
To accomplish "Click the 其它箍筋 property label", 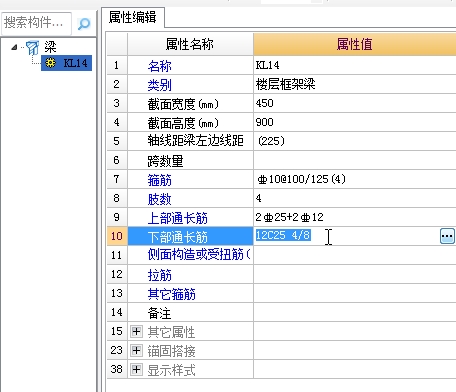I will [172, 294].
